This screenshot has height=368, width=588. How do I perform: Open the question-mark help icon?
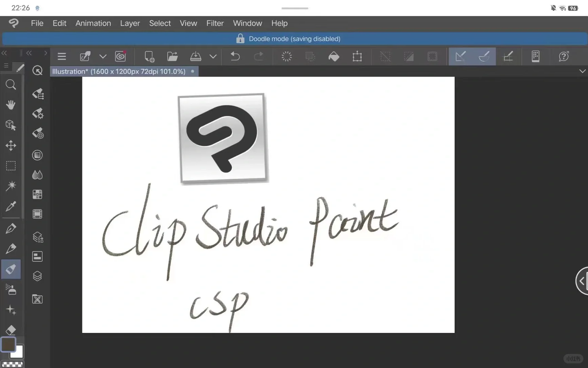click(564, 56)
